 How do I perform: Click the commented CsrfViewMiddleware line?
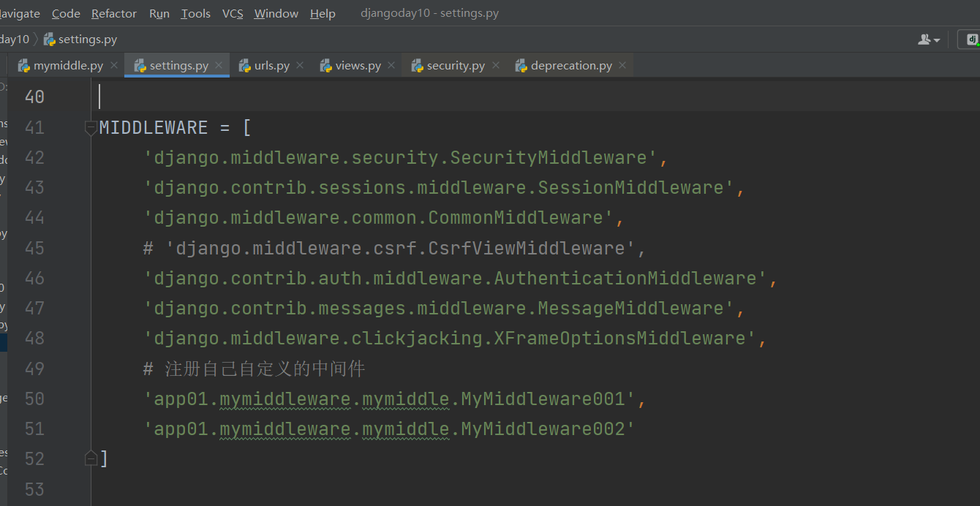[x=395, y=248]
